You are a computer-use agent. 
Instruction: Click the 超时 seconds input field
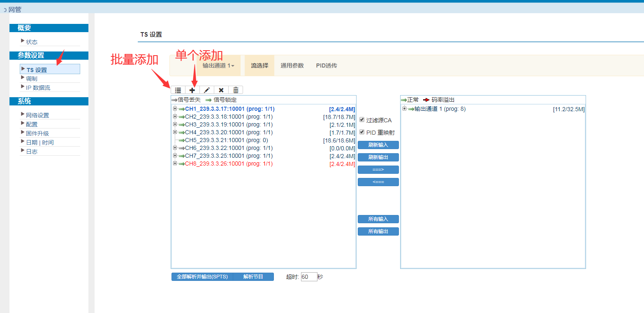tap(309, 277)
